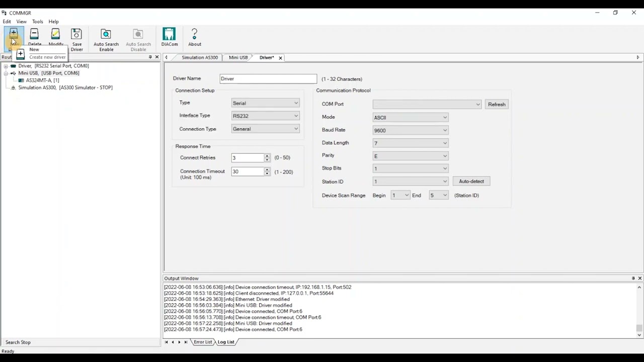Select Mini USB USB Port COM6 tree item

(49, 73)
